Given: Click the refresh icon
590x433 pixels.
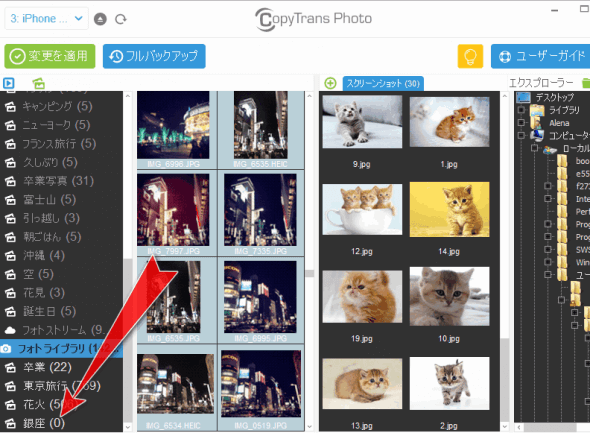Looking at the screenshot, I should [x=120, y=19].
